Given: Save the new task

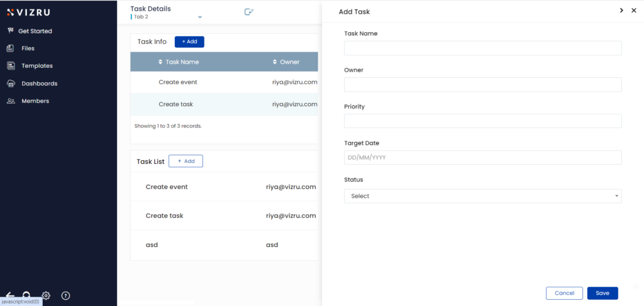Looking at the screenshot, I should click(x=602, y=293).
